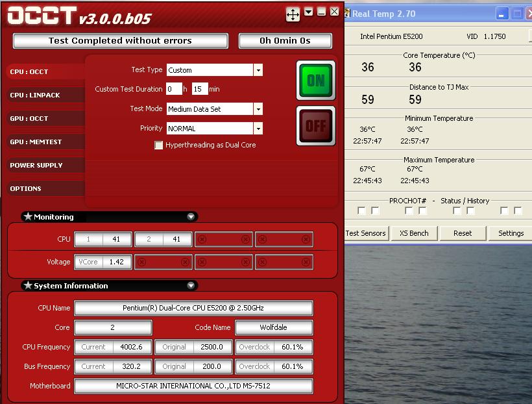
Task: Click the MS-7512 motherboard field
Action: (x=193, y=386)
